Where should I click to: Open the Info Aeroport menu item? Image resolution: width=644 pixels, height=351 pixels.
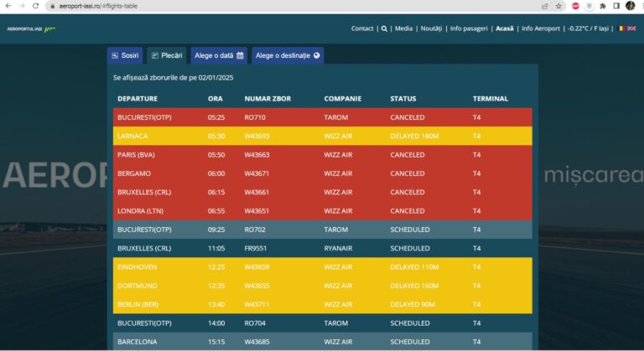pyautogui.click(x=541, y=28)
